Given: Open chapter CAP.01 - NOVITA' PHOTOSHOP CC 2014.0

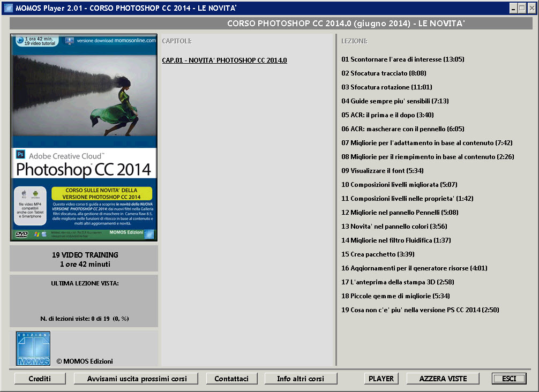Looking at the screenshot, I should click(x=224, y=60).
